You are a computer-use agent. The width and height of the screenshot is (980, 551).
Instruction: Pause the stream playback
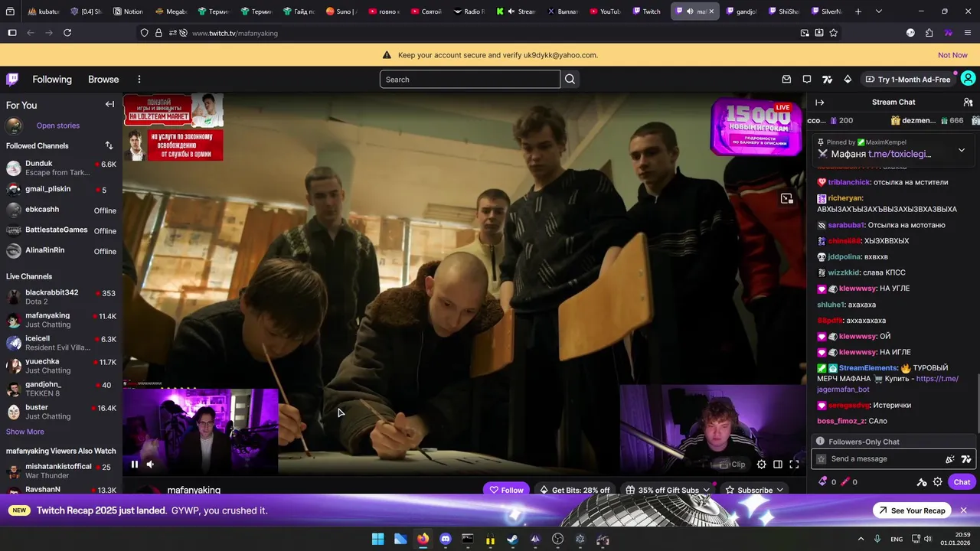tap(134, 464)
